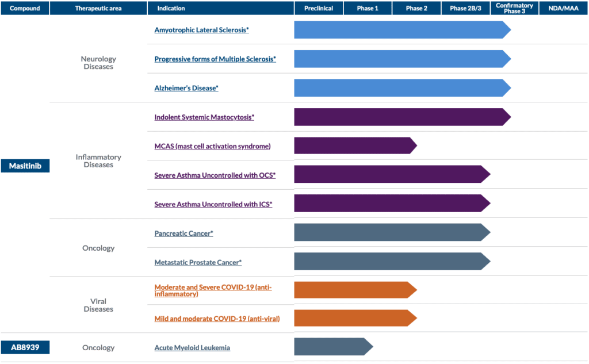The image size is (589, 364).
Task: Click the Confirmatory Phase 3 header
Action: (514, 8)
